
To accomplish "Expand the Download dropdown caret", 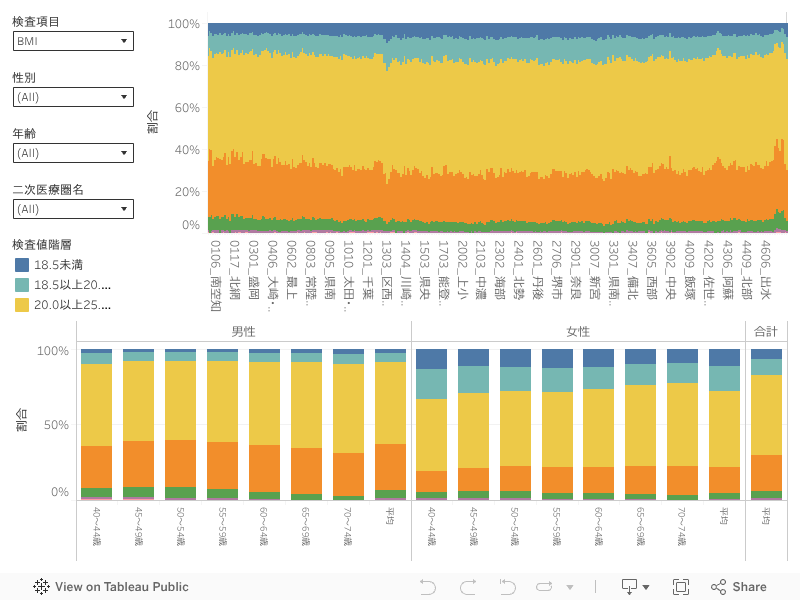I will [646, 588].
